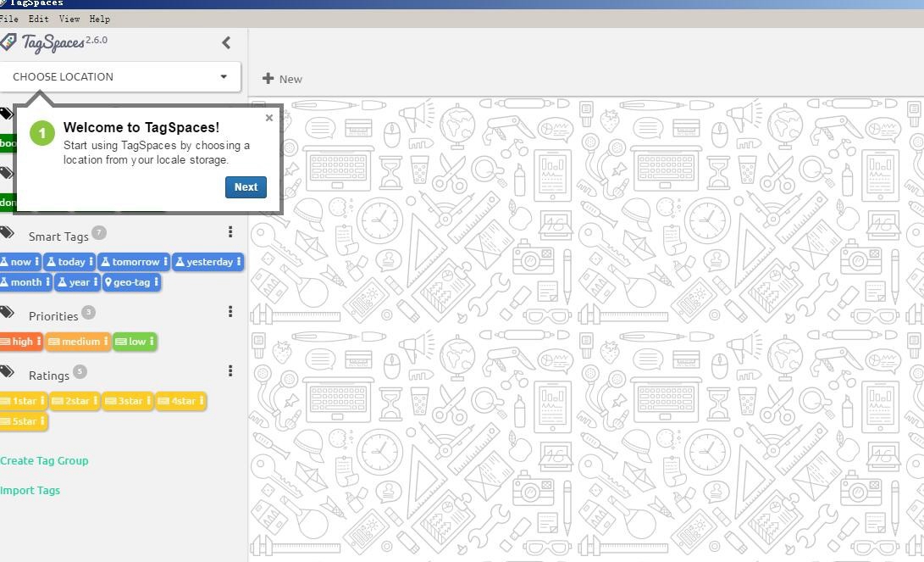Open the CHOOSE LOCATION dropdown
Screen dimensions: 924x562
coord(120,76)
